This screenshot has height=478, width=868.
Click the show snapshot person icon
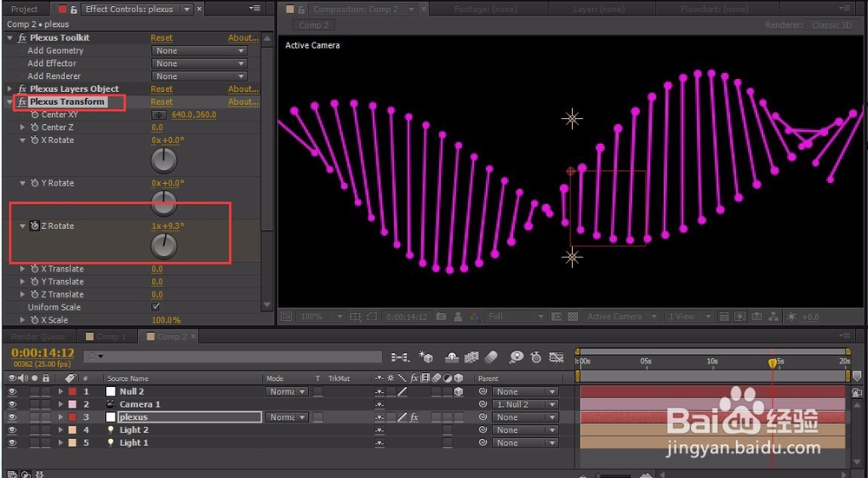tap(457, 317)
